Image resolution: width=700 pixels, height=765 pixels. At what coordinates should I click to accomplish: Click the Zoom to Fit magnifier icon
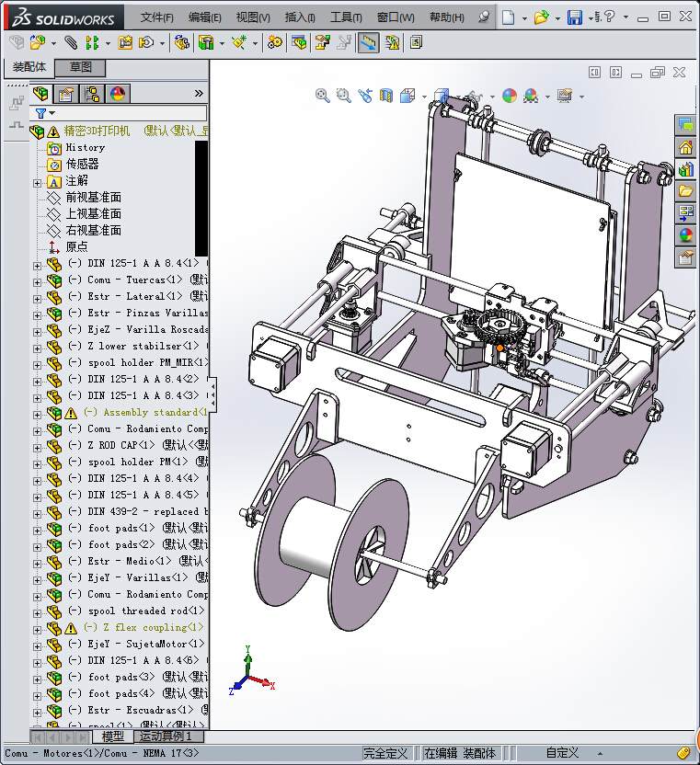(323, 95)
